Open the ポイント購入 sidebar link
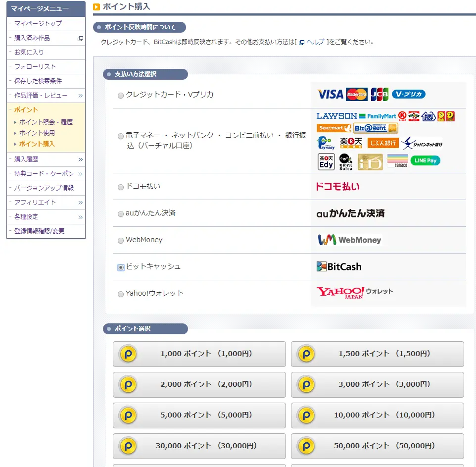The width and height of the screenshot is (476, 467). [x=37, y=144]
